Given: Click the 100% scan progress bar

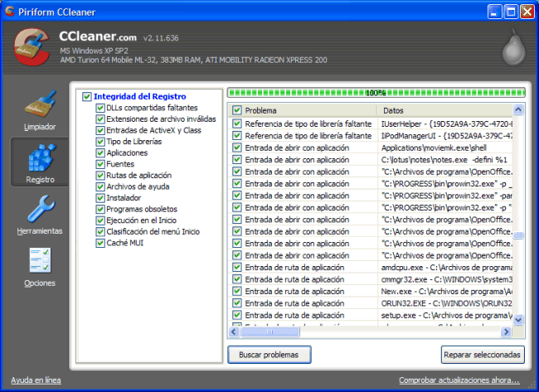Looking at the screenshot, I should point(376,93).
